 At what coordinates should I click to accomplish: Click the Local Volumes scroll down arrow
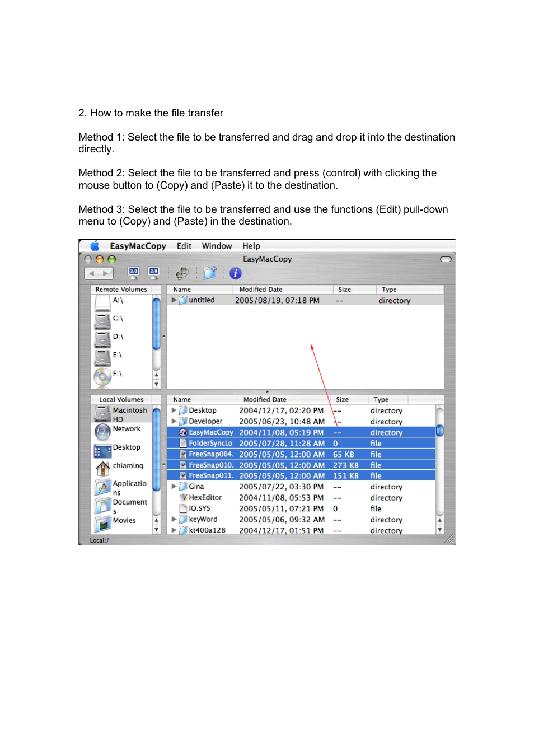coord(156,529)
